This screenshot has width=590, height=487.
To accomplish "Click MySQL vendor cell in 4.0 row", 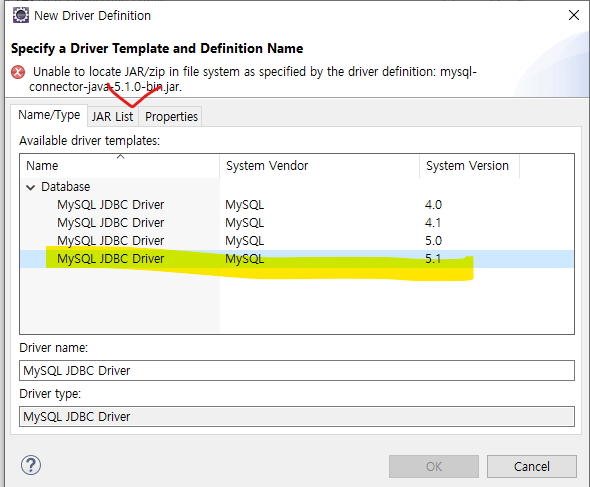I will [x=245, y=205].
